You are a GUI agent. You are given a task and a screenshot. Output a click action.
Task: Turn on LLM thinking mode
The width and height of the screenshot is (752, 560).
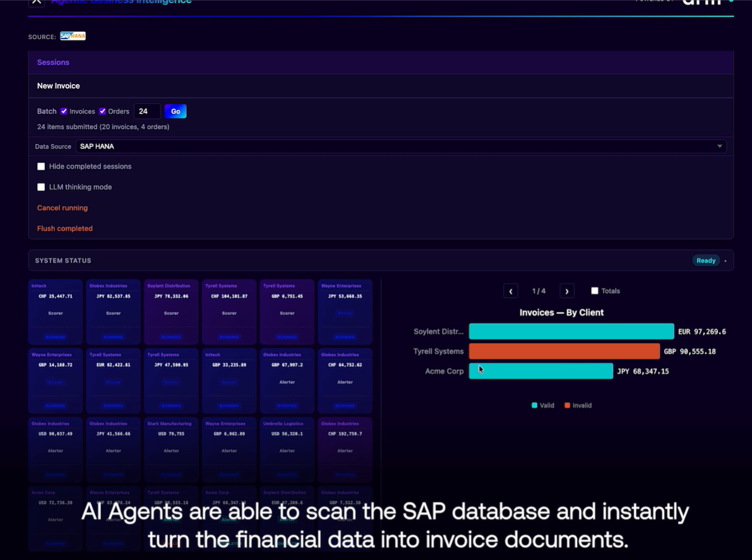(x=41, y=187)
